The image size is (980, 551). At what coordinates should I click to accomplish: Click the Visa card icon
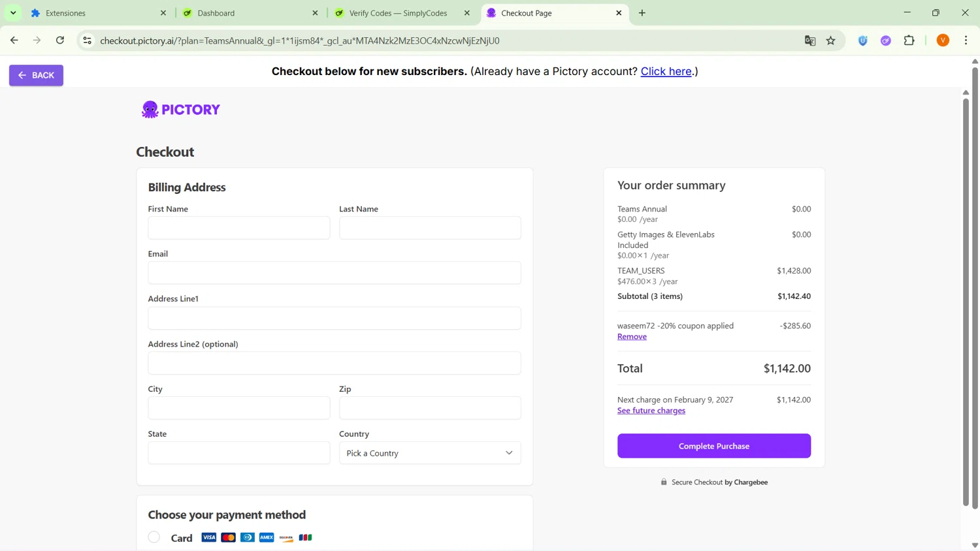coord(209,537)
